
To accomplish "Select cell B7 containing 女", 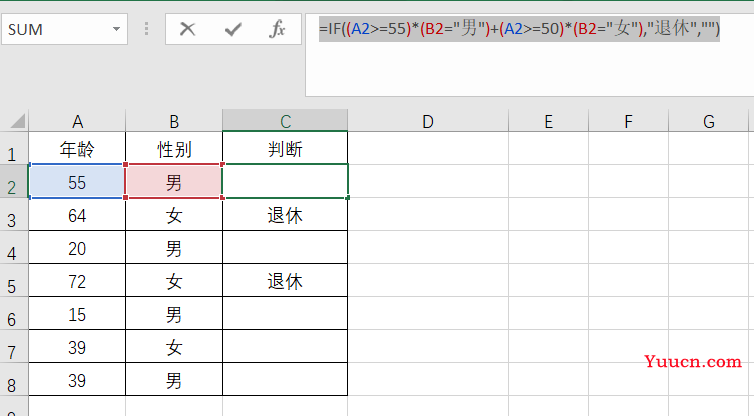I will click(174, 346).
